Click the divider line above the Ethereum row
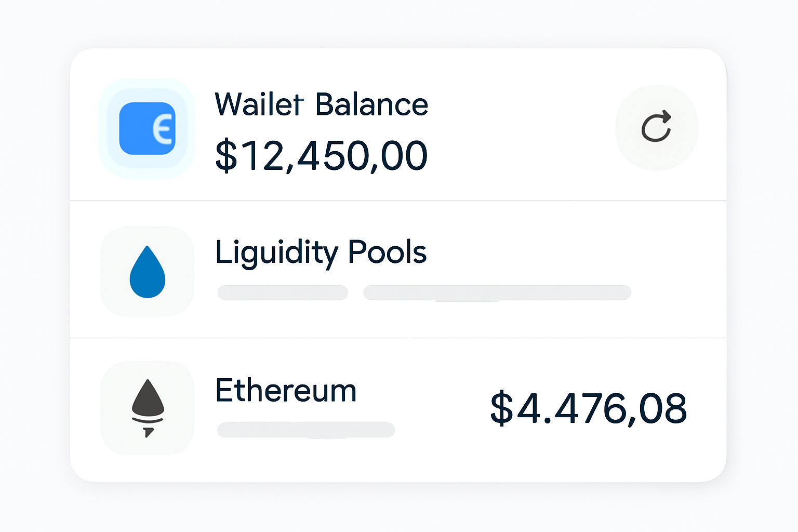 [x=398, y=338]
